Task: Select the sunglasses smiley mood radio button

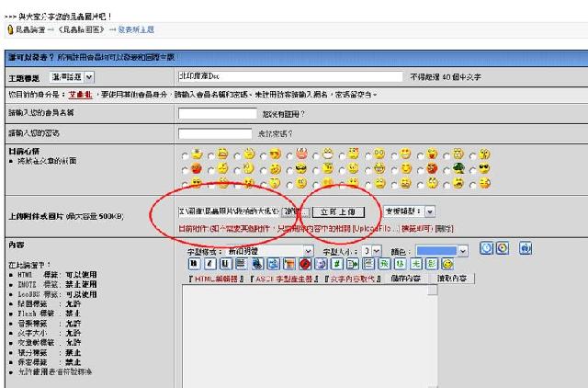Action: coord(291,169)
